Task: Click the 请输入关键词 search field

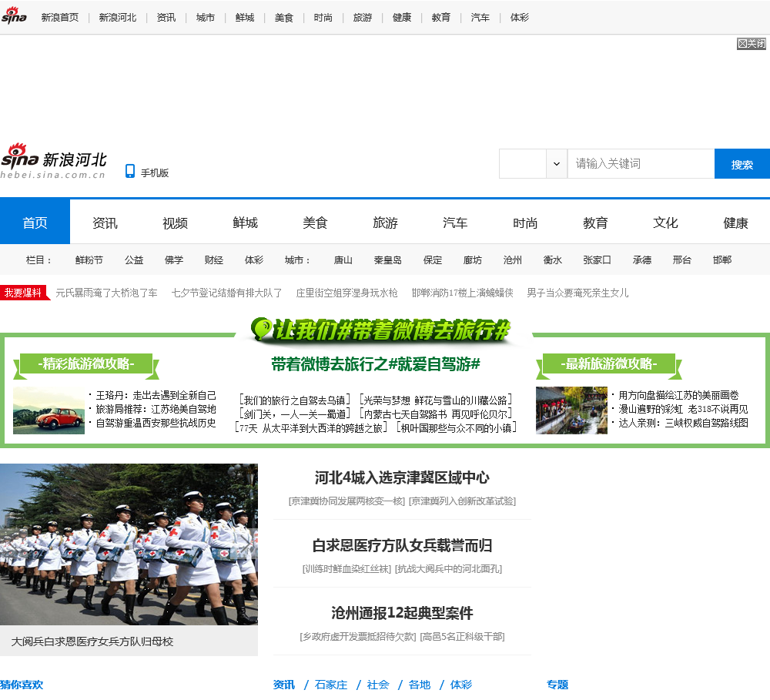Action: (x=641, y=163)
